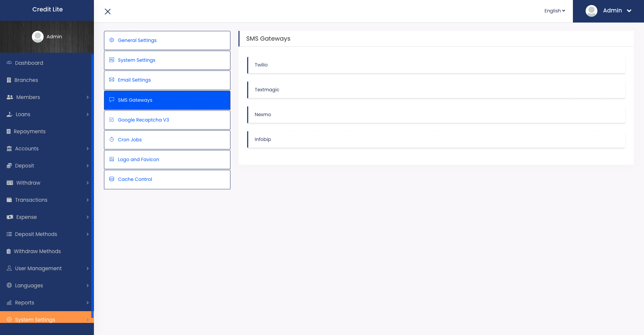Click the Admin avatar in top bar

click(x=591, y=11)
